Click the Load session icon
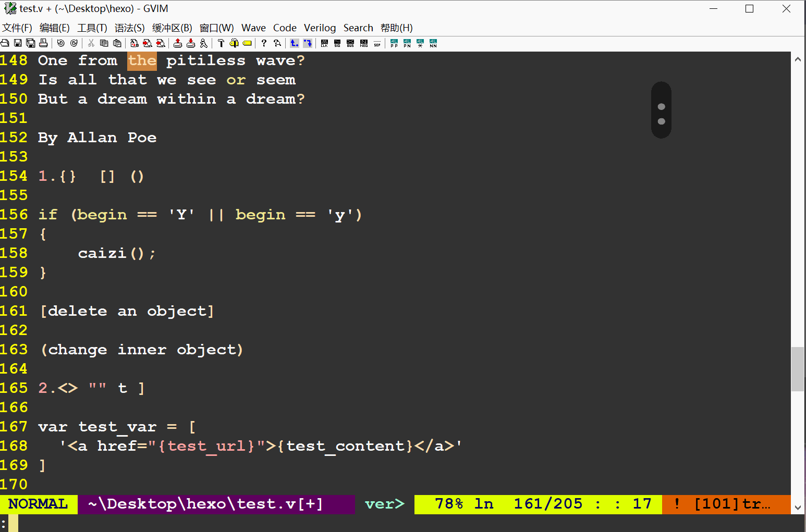This screenshot has width=806, height=532. (x=178, y=43)
